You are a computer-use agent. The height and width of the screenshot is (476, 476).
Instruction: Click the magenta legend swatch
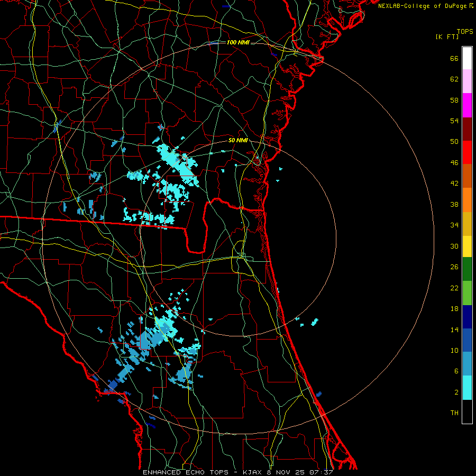click(467, 105)
